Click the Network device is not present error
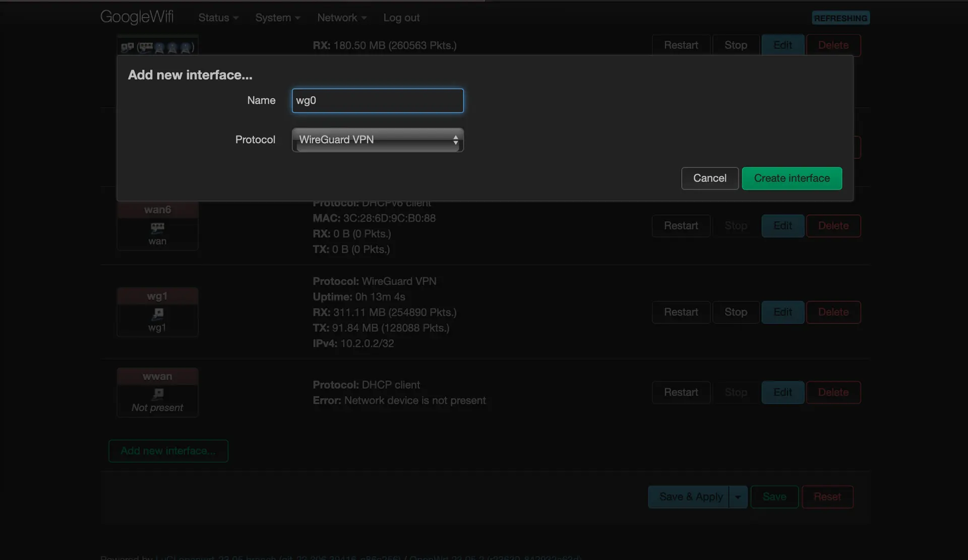968x560 pixels. (399, 401)
